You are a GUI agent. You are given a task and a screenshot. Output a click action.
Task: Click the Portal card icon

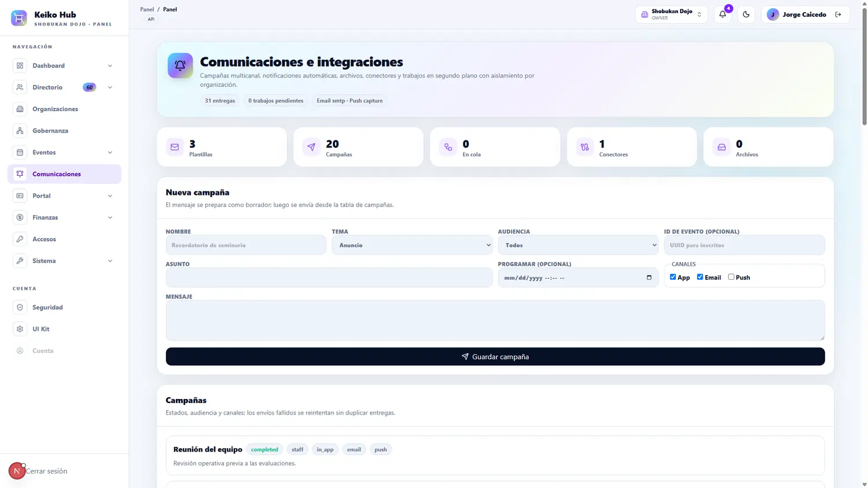[x=20, y=196]
